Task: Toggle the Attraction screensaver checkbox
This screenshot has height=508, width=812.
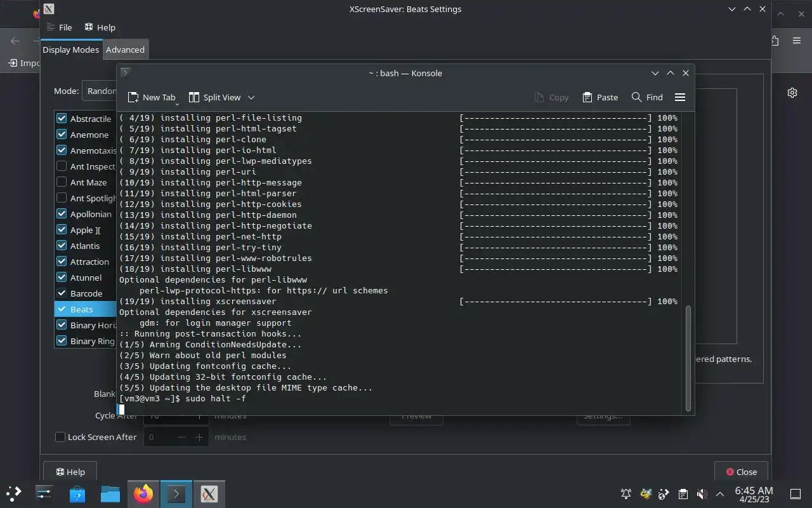Action: [62, 261]
